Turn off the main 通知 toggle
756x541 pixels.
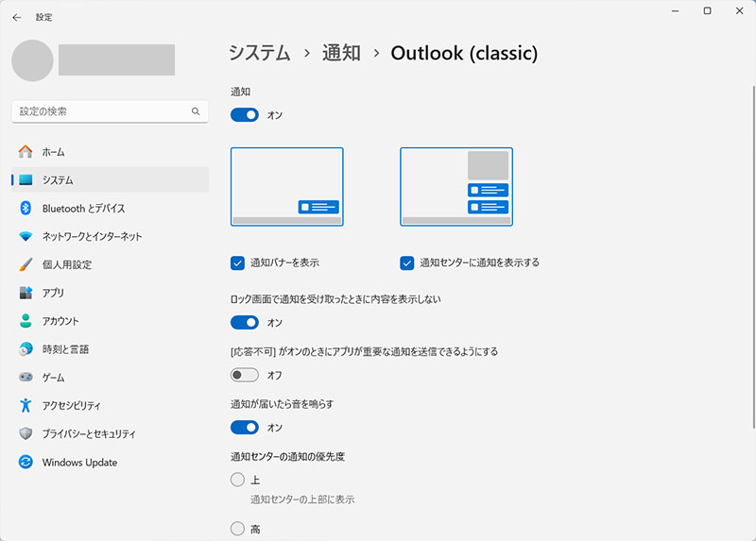(x=245, y=114)
